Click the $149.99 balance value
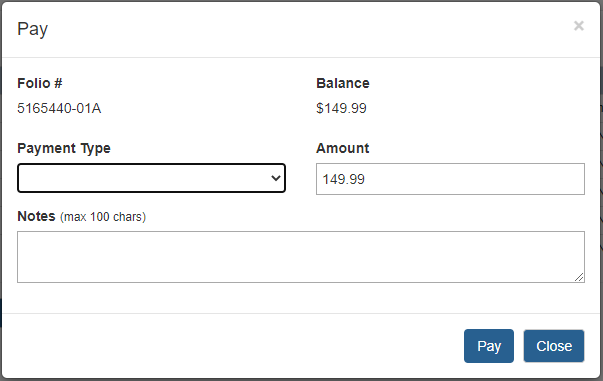 [341, 108]
